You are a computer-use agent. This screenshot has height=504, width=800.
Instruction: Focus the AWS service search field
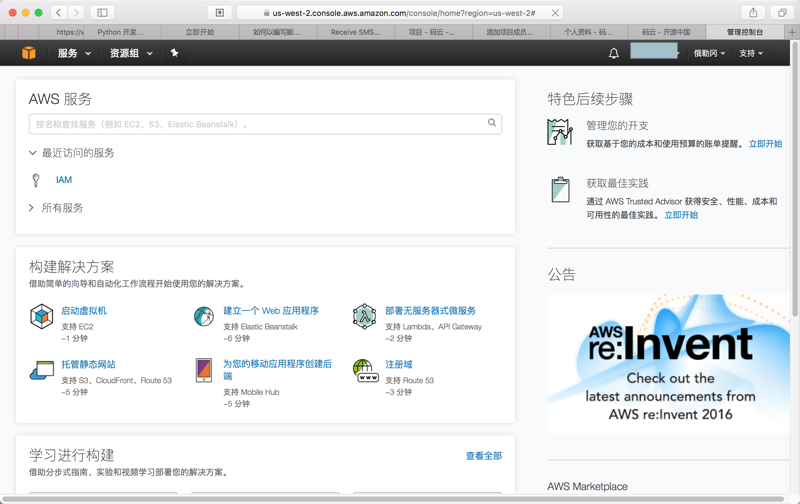pos(265,124)
